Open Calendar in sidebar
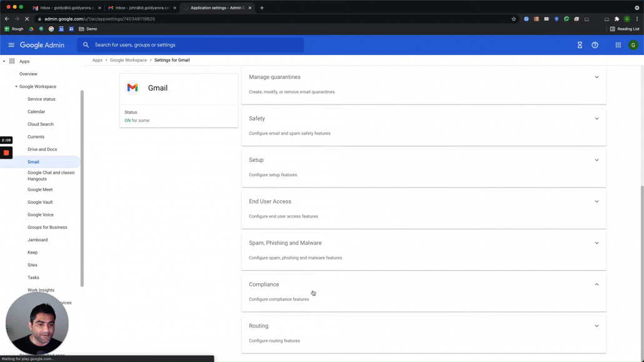 36,112
